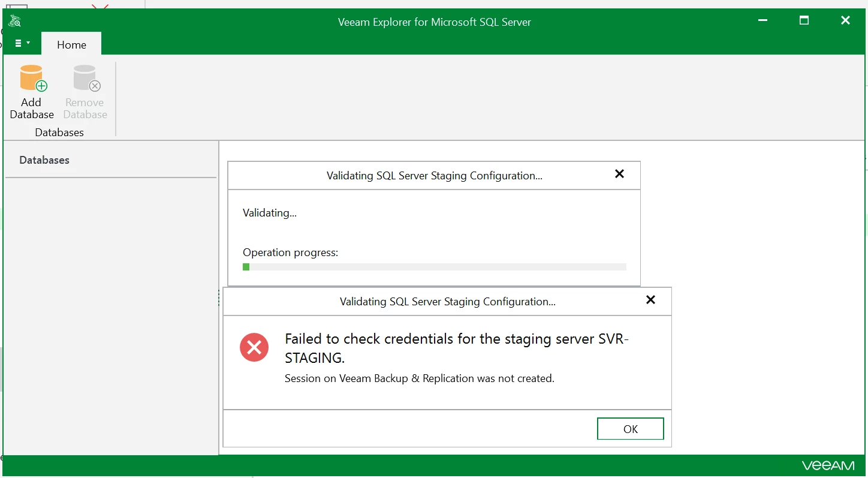Screen dimensions: 868x478
Task: Click the red error icon
Action: pyautogui.click(x=254, y=347)
